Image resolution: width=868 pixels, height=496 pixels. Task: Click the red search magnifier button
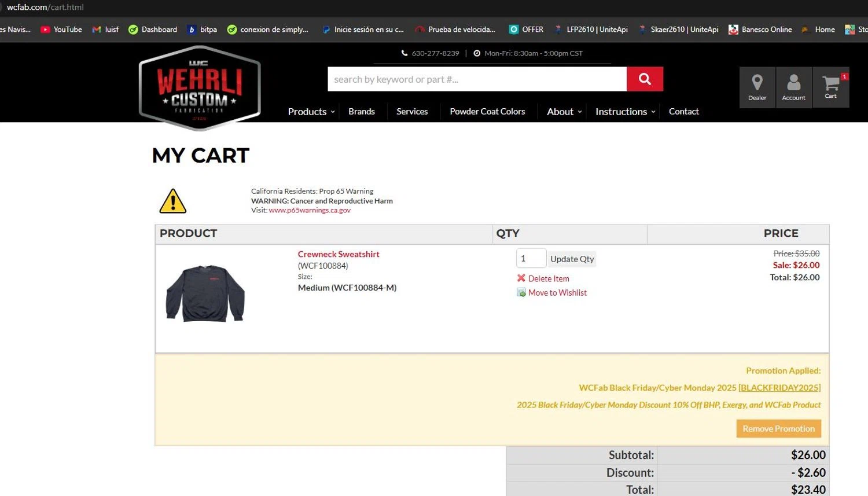point(645,79)
